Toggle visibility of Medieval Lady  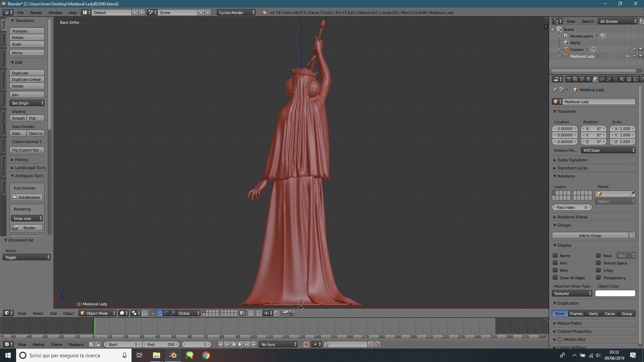[x=628, y=56]
